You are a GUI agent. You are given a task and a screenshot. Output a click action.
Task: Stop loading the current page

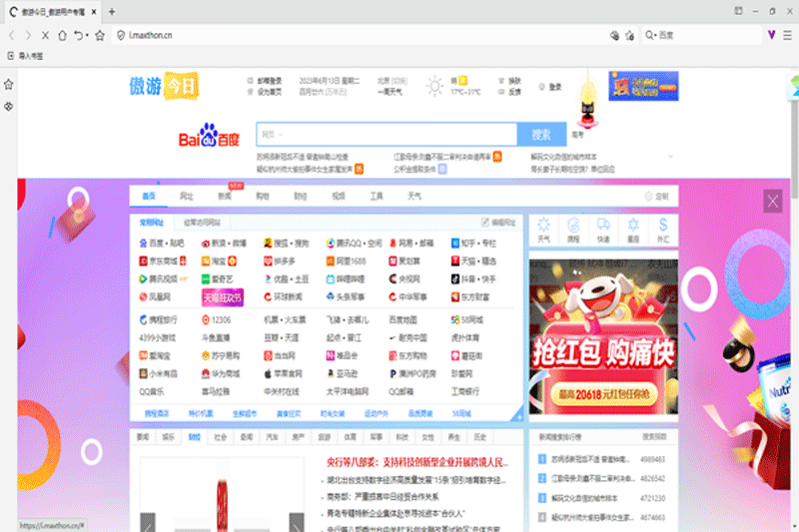point(46,35)
